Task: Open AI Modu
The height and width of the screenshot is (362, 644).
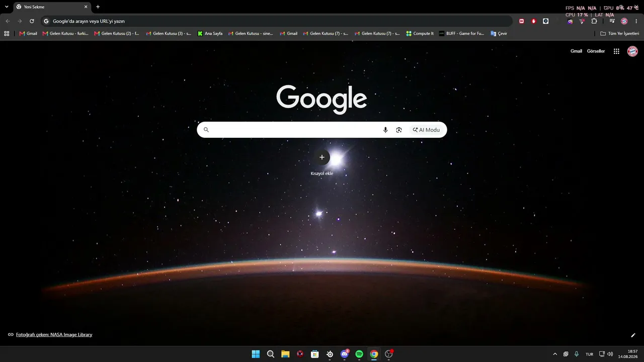Action: [426, 130]
